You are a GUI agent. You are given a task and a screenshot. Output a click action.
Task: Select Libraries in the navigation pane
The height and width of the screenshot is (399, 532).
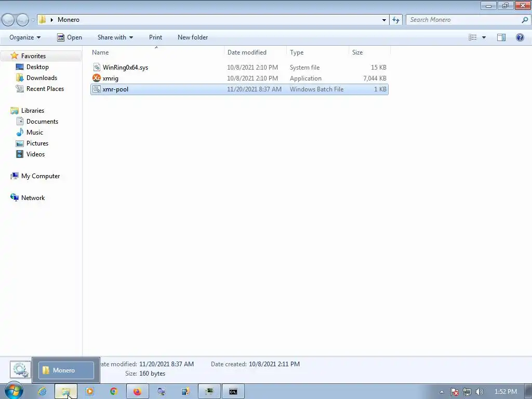click(x=33, y=110)
